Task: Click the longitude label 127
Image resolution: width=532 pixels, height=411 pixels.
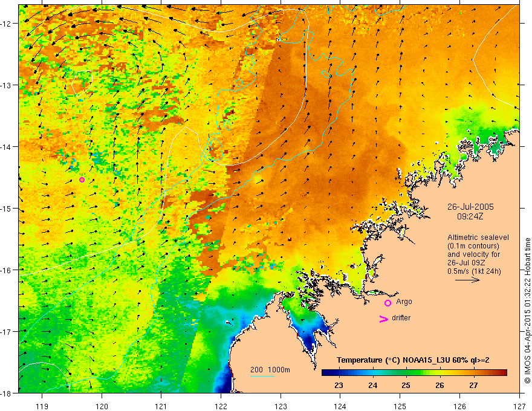Action: point(519,406)
